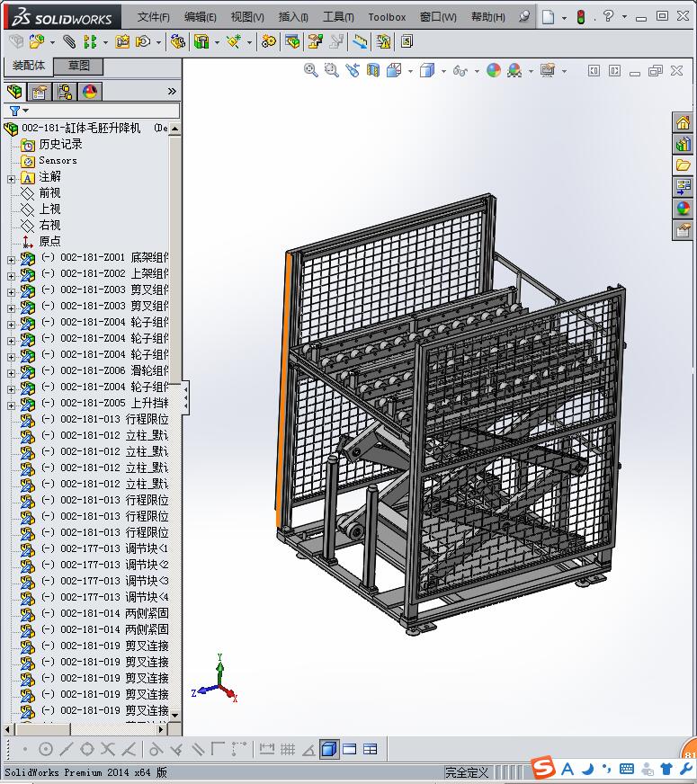Switch to the 装配体 tab
697x784 pixels.
click(29, 66)
